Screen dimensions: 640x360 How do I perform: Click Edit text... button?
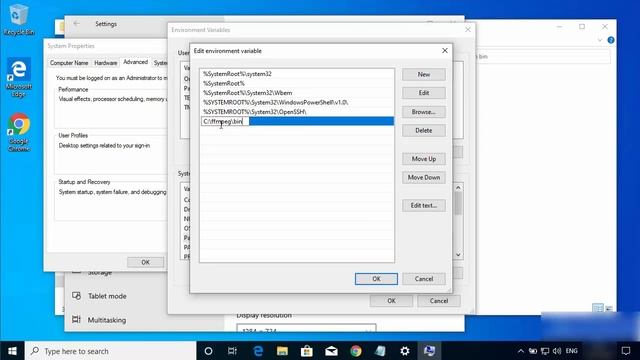[424, 205]
